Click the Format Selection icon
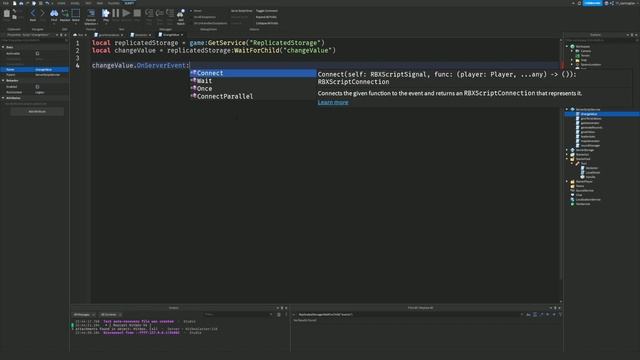This screenshot has height=360, width=640. (91, 13)
